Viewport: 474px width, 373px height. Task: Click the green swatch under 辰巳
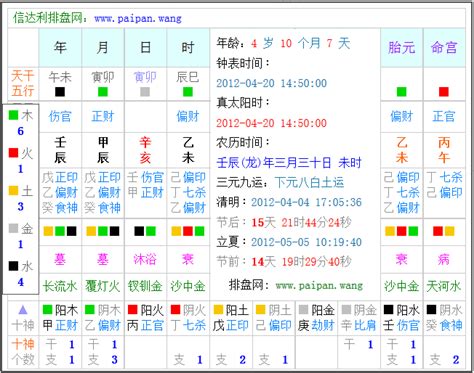(188, 92)
